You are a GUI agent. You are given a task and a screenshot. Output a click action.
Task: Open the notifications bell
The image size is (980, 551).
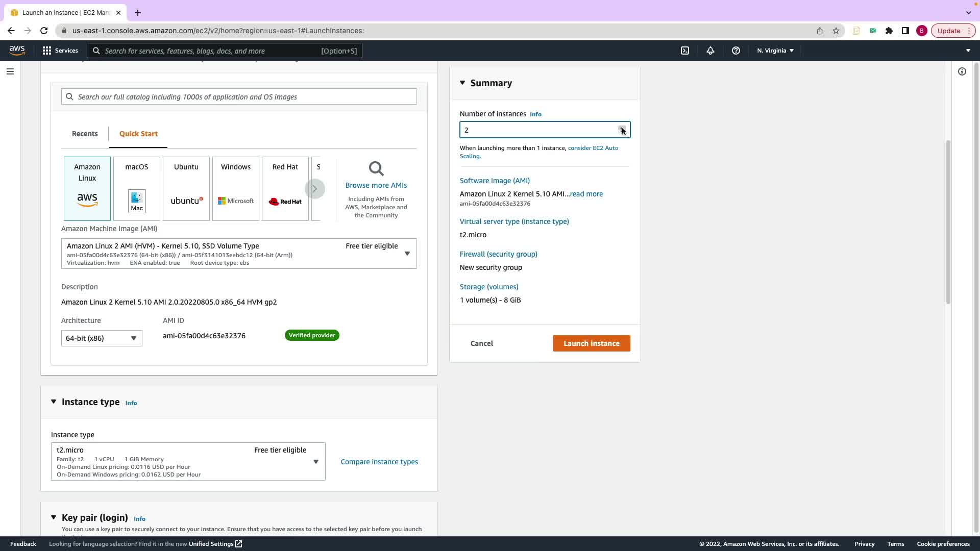point(710,51)
